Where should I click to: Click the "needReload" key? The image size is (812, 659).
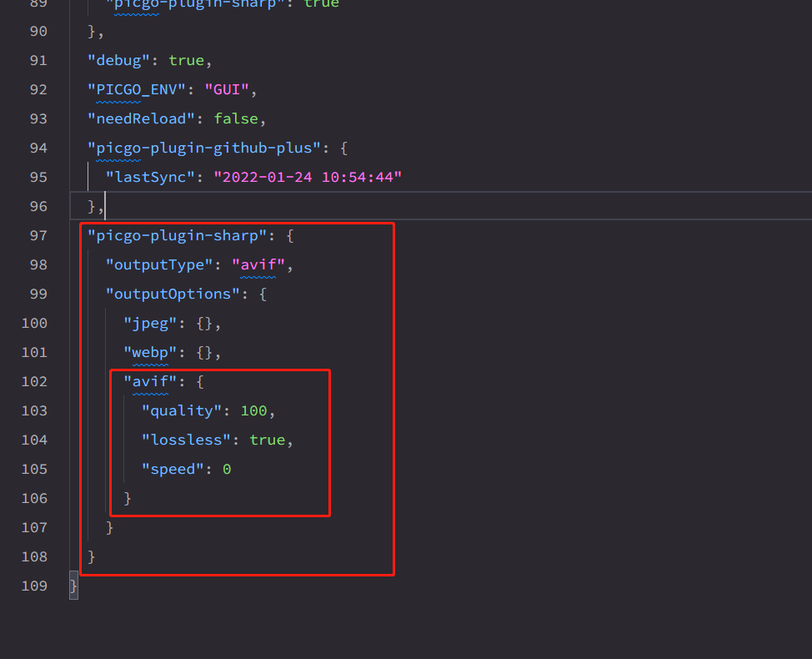[x=142, y=119]
